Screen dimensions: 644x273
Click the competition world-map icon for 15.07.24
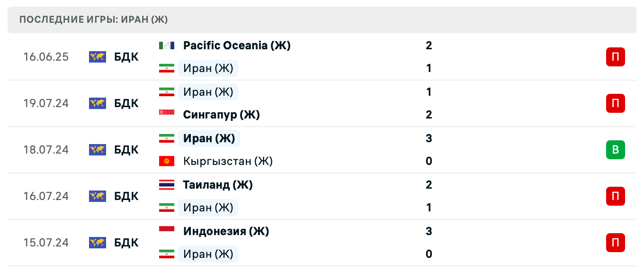coord(98,243)
